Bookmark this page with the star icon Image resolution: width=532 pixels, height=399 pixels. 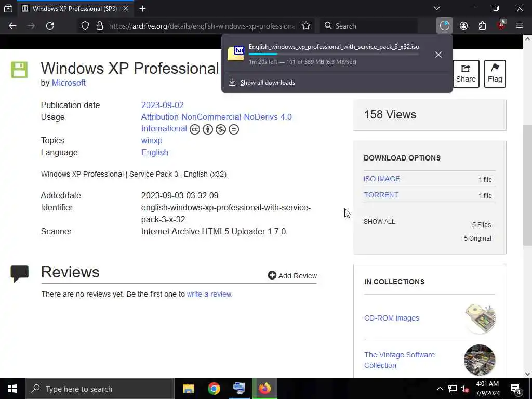pyautogui.click(x=306, y=26)
